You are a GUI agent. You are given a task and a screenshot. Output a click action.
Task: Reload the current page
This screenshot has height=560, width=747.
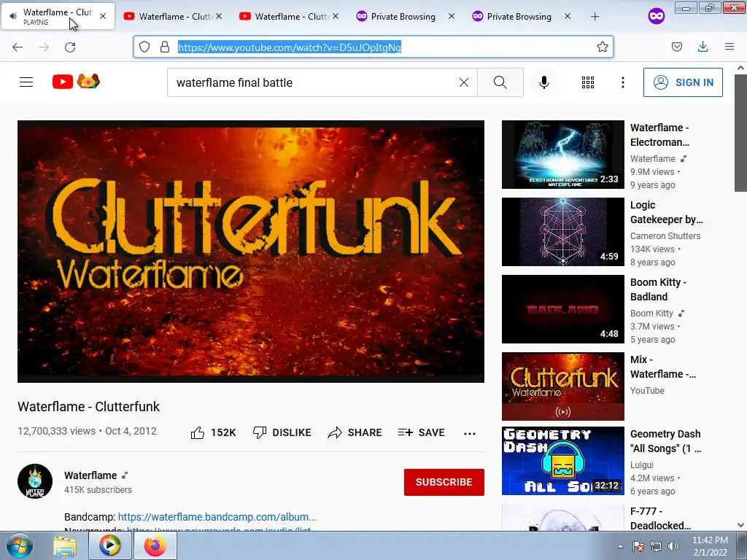click(x=70, y=47)
